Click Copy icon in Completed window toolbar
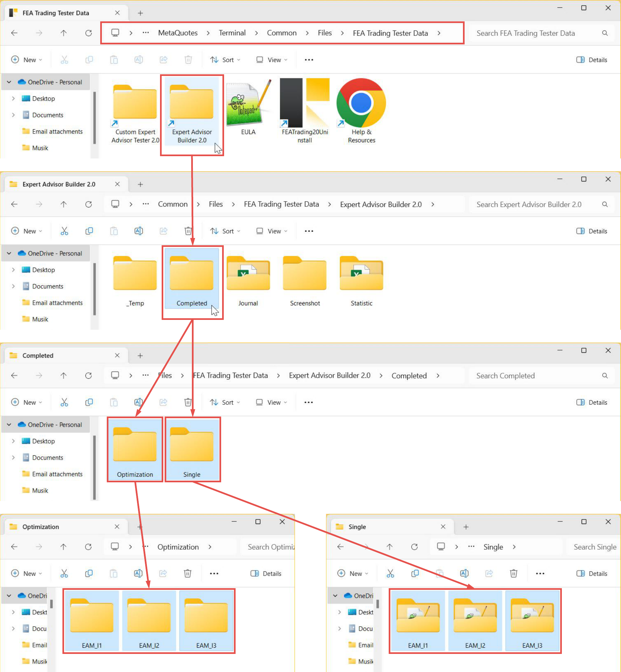The width and height of the screenshot is (621, 672). (x=89, y=402)
